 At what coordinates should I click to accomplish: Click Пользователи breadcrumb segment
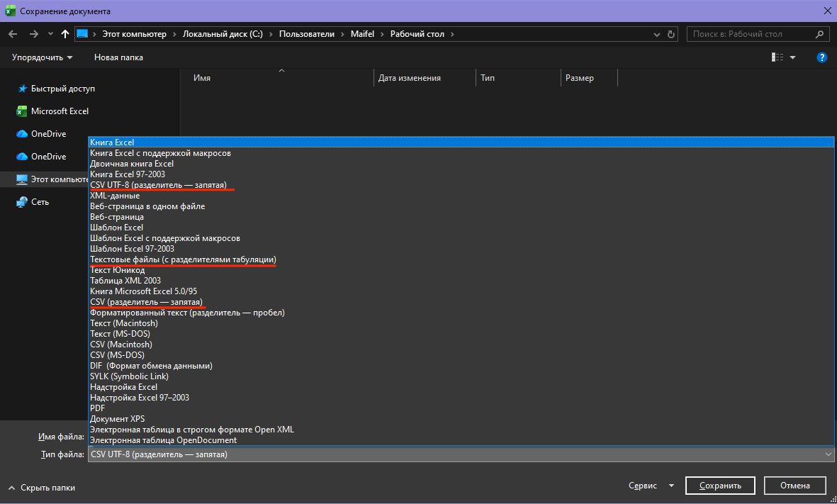(307, 34)
